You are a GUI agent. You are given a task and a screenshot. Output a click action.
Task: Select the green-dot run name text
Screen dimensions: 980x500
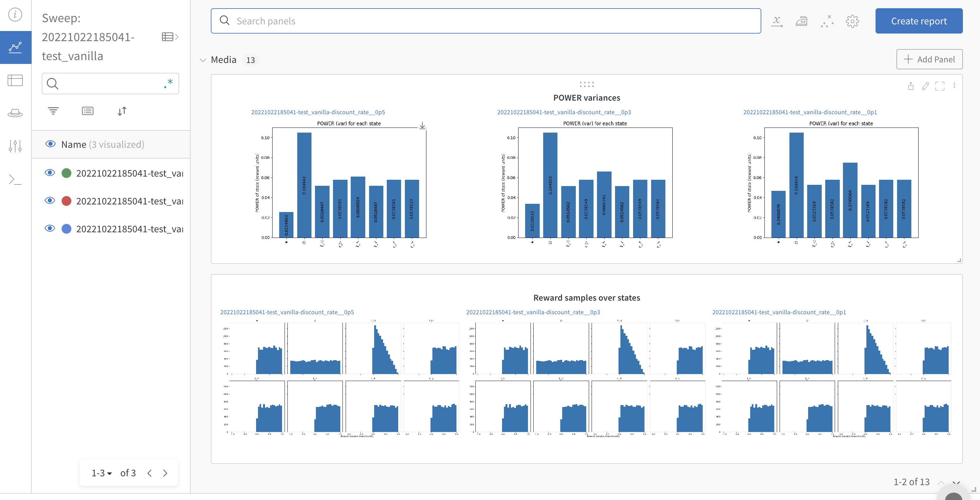pos(129,173)
